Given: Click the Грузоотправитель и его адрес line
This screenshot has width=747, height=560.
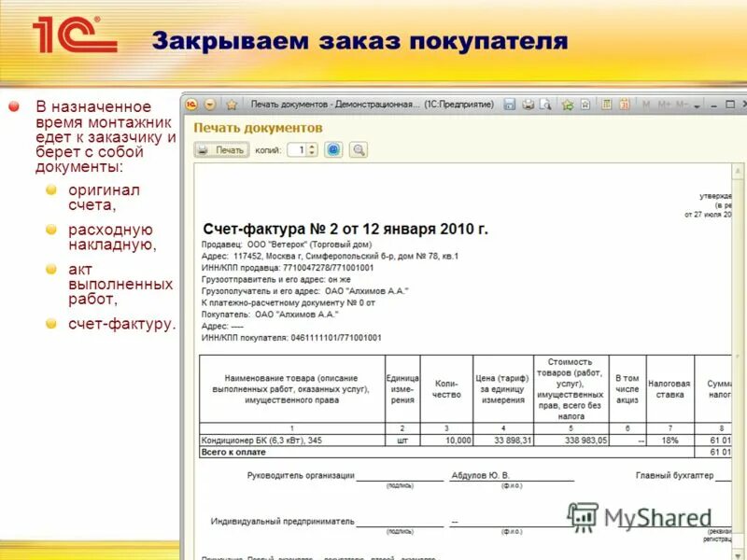Looking at the screenshot, I should click(x=275, y=279).
